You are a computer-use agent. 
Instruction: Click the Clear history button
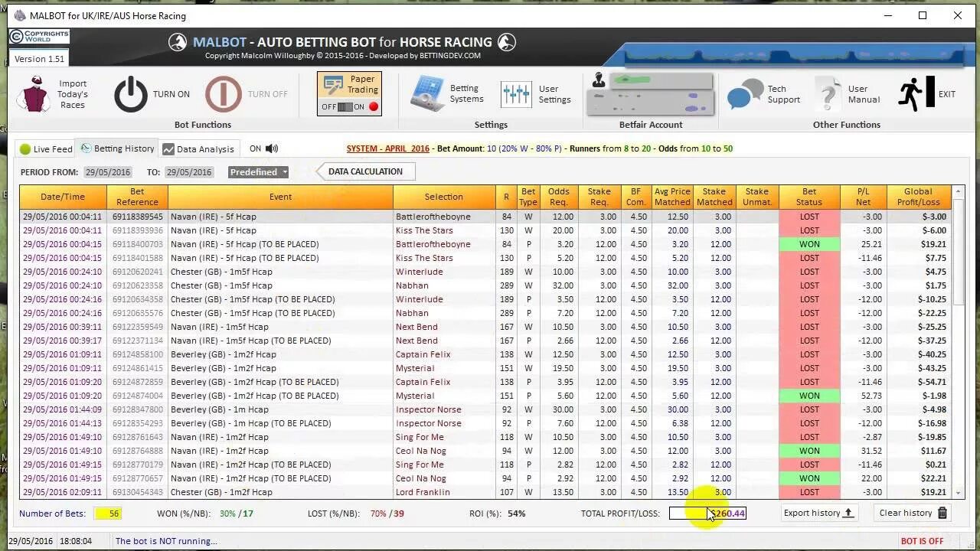pos(913,513)
